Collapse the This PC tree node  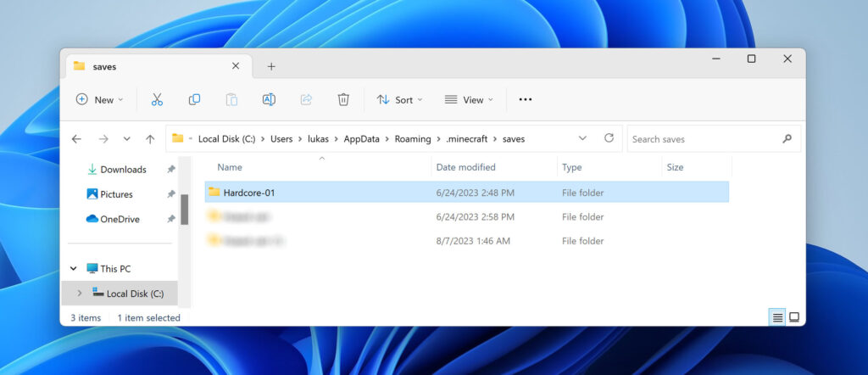(x=74, y=269)
